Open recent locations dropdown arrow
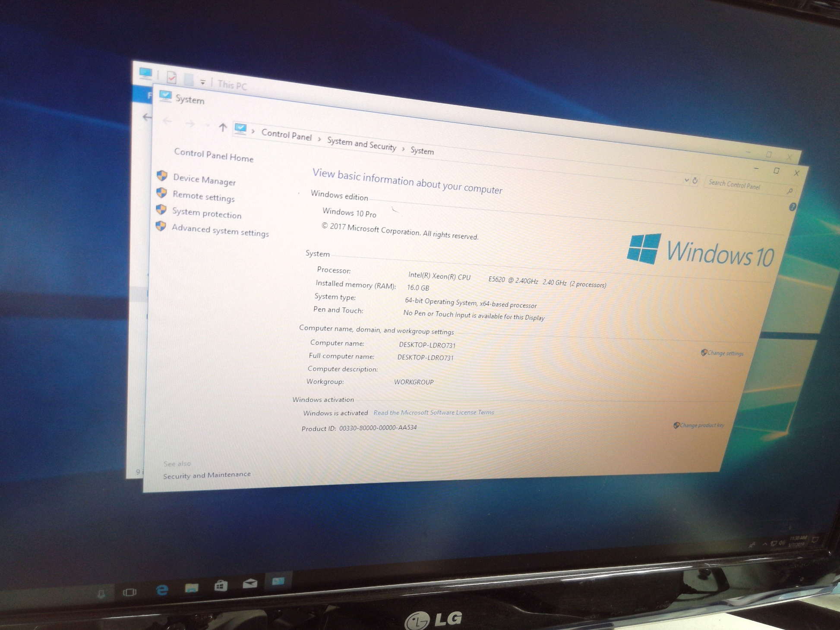The width and height of the screenshot is (840, 630). point(208,126)
